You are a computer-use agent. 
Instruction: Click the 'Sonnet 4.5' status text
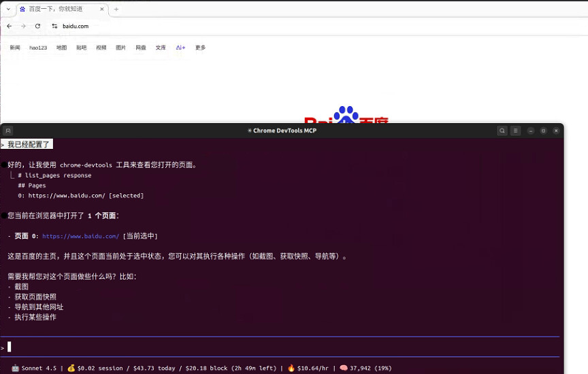39,369
